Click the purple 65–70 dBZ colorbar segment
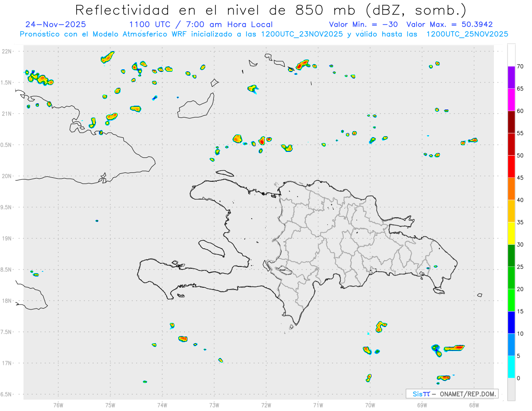The image size is (532, 411). (x=511, y=78)
